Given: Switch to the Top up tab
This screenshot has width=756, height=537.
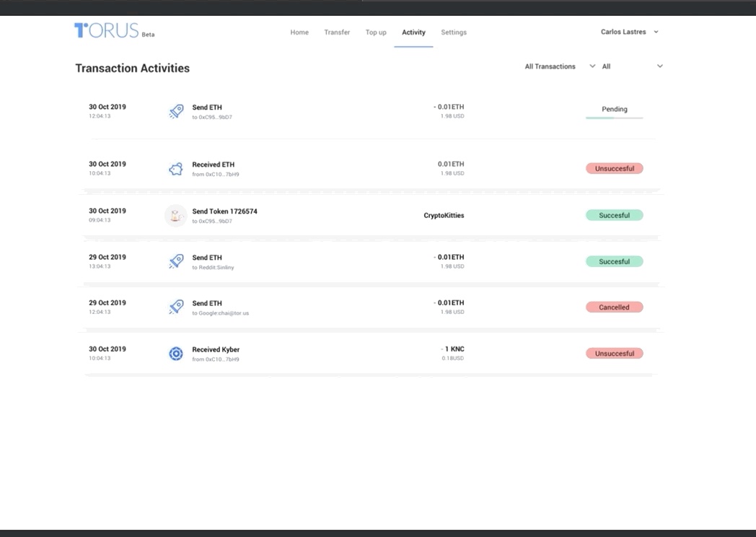Looking at the screenshot, I should pos(376,32).
